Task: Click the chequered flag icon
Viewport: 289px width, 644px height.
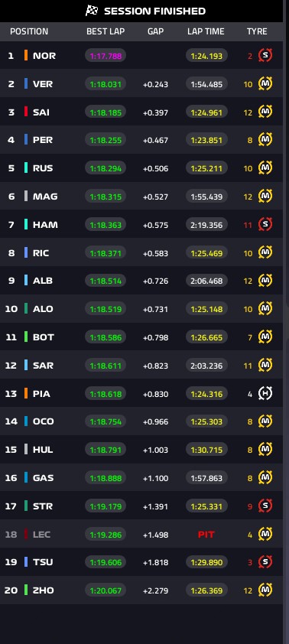Action: [x=92, y=11]
